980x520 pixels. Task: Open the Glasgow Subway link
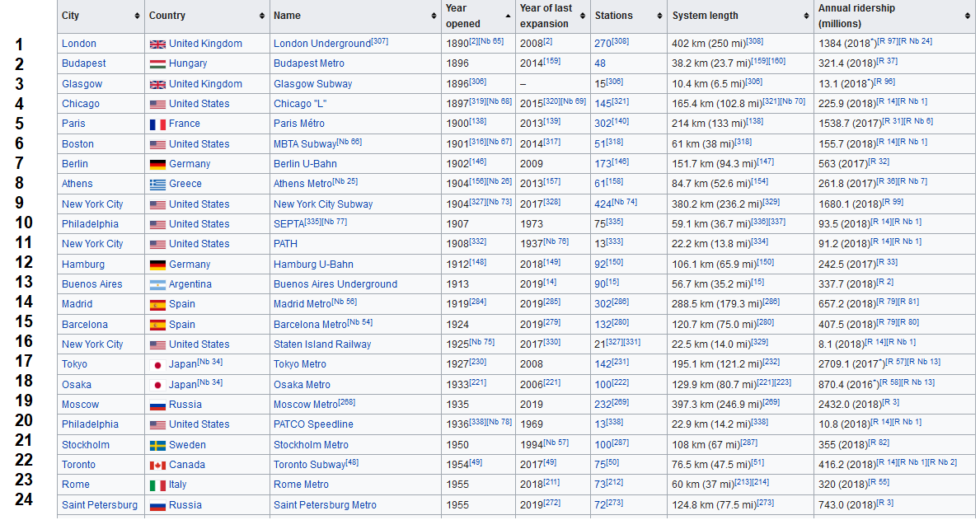[312, 84]
